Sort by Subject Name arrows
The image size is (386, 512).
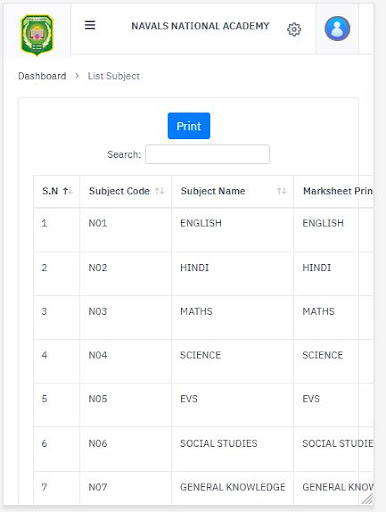(282, 191)
